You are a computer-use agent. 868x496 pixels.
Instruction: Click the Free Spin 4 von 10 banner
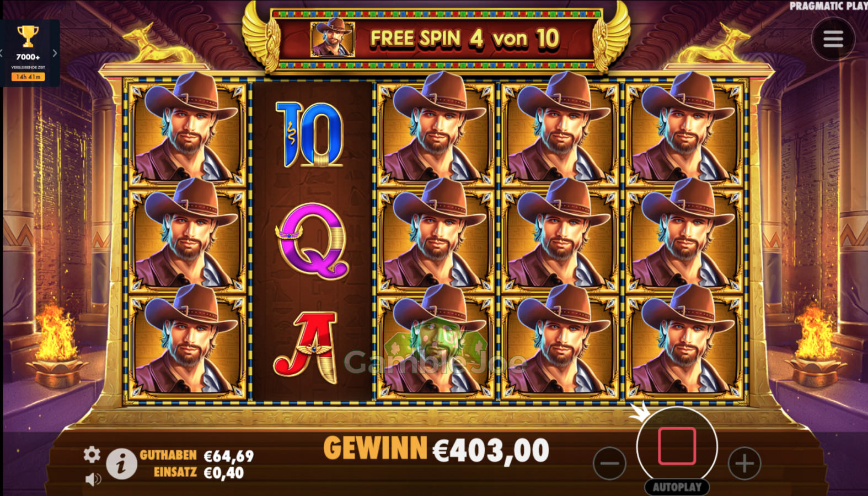[x=465, y=39]
